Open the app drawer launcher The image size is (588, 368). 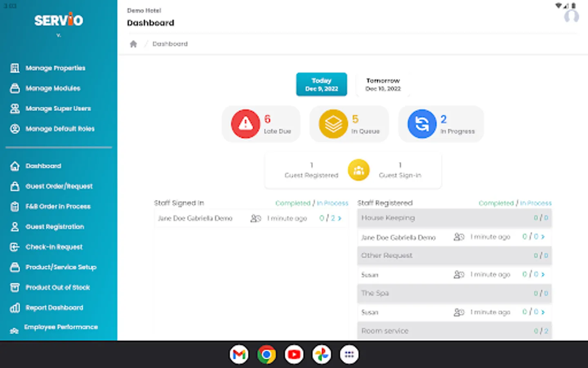(349, 355)
